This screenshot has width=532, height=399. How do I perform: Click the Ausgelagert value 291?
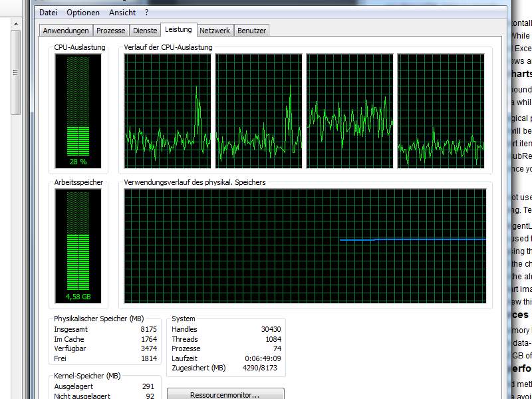pos(148,387)
